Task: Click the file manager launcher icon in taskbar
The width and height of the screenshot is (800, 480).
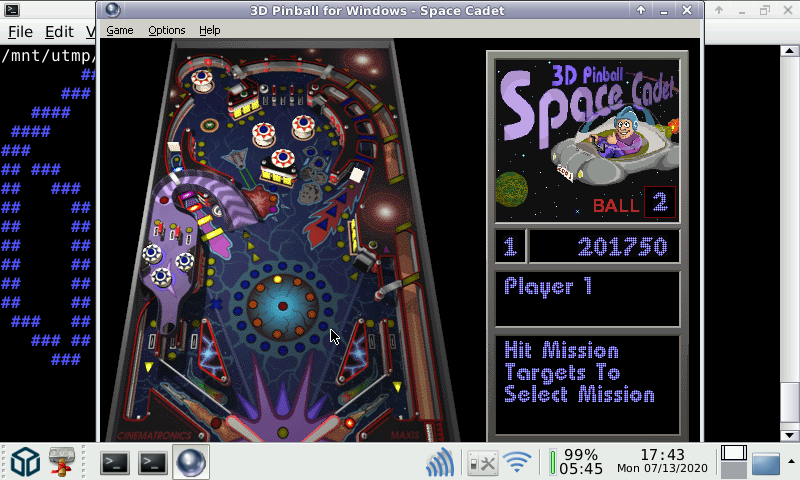Action: (x=64, y=462)
